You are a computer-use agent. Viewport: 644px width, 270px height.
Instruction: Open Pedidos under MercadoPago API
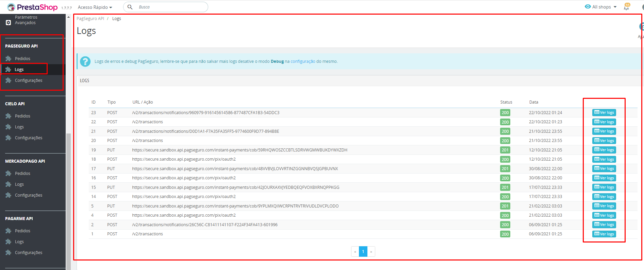pyautogui.click(x=22, y=173)
